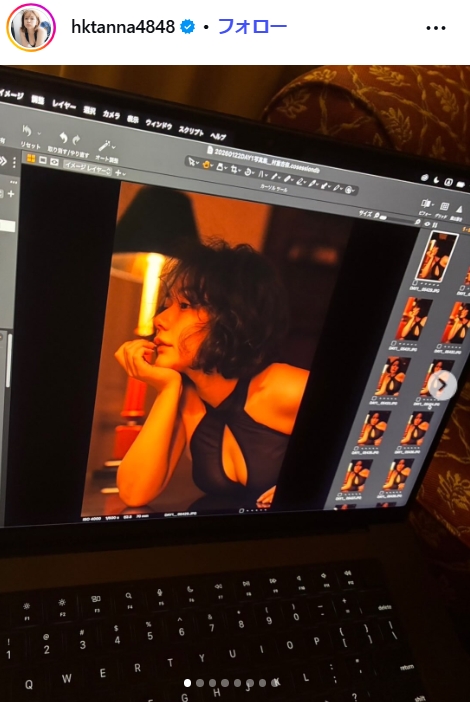Select the keystone cursor tool
The width and height of the screenshot is (470, 702).
click(x=261, y=174)
